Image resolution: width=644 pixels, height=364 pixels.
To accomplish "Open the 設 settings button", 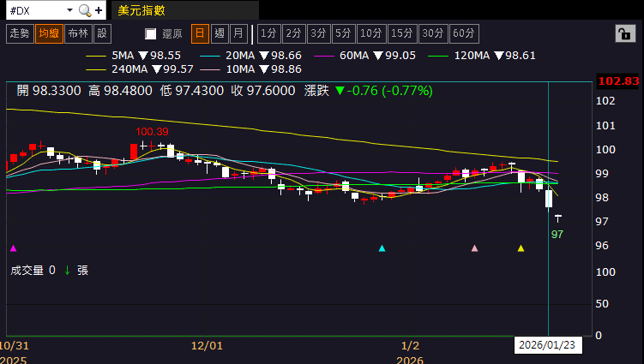I will click(102, 33).
